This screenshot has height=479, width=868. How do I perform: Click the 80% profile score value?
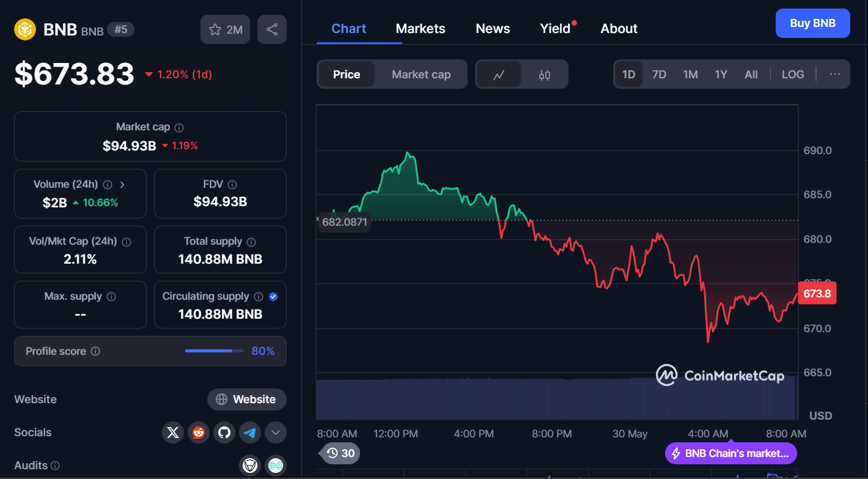click(263, 351)
